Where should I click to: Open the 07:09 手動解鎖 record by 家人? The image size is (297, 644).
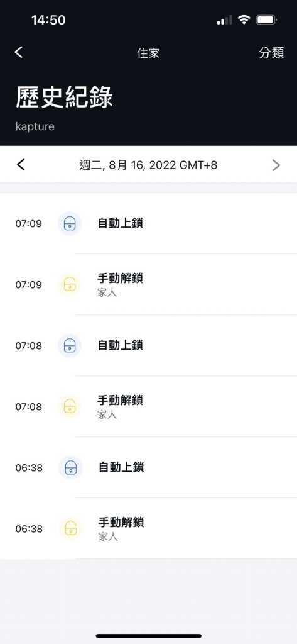(x=148, y=285)
